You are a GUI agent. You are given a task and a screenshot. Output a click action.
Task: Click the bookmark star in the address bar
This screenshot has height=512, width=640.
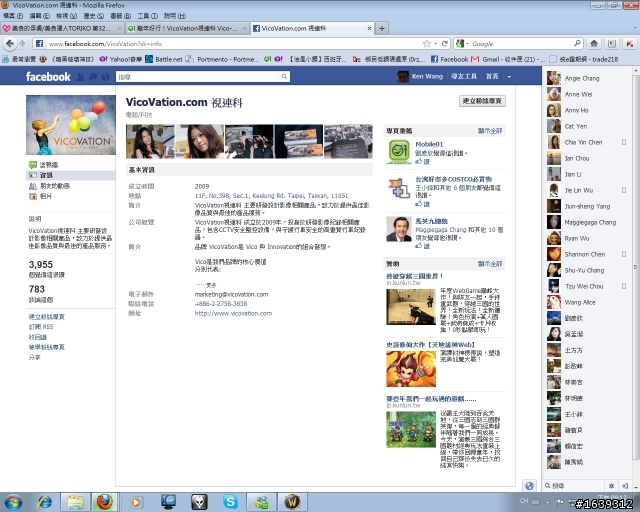pos(427,43)
